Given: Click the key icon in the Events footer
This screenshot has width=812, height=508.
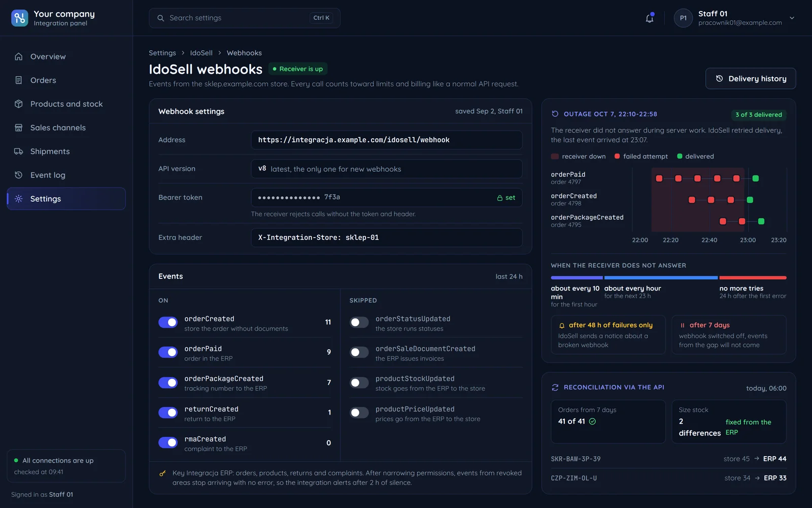Looking at the screenshot, I should click(x=162, y=473).
